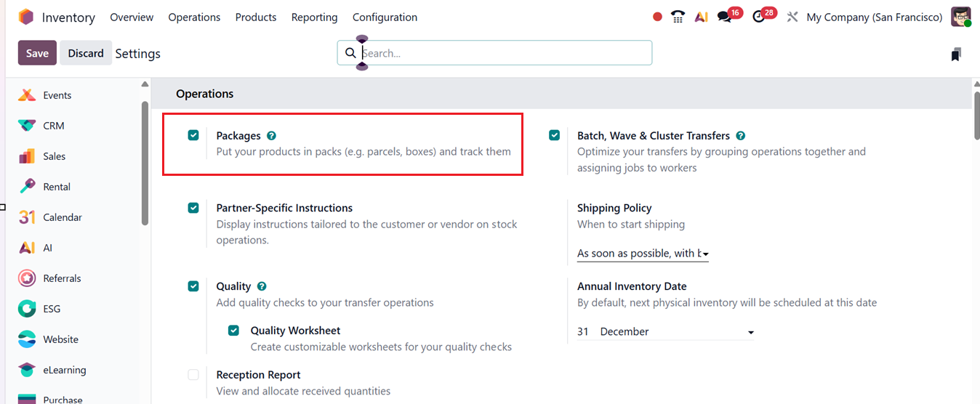Screen dimensions: 980x404
Task: Select the Calendar 31 icon in sidebar
Action: pos(27,217)
